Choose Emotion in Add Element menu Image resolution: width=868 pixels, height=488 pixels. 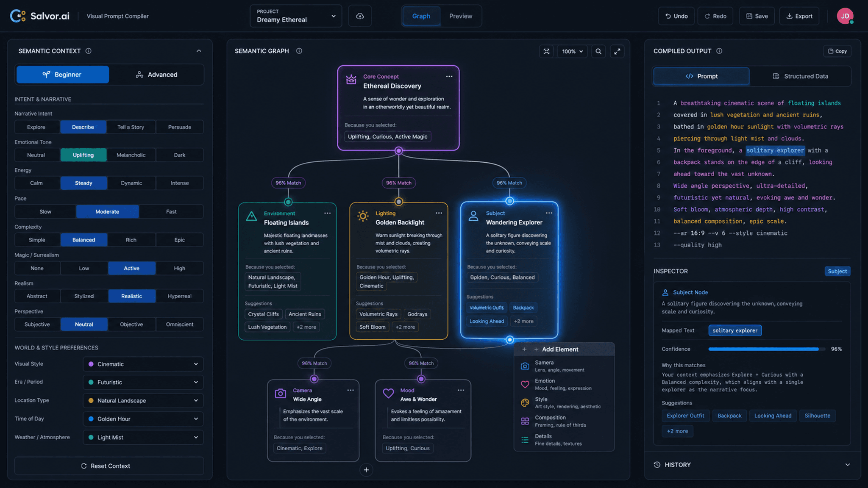tap(564, 384)
